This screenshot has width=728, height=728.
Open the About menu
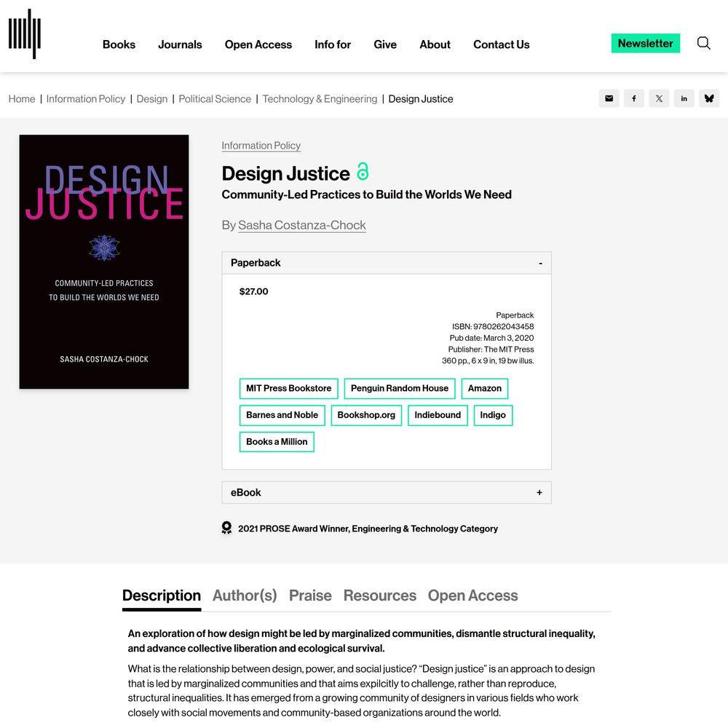click(435, 44)
